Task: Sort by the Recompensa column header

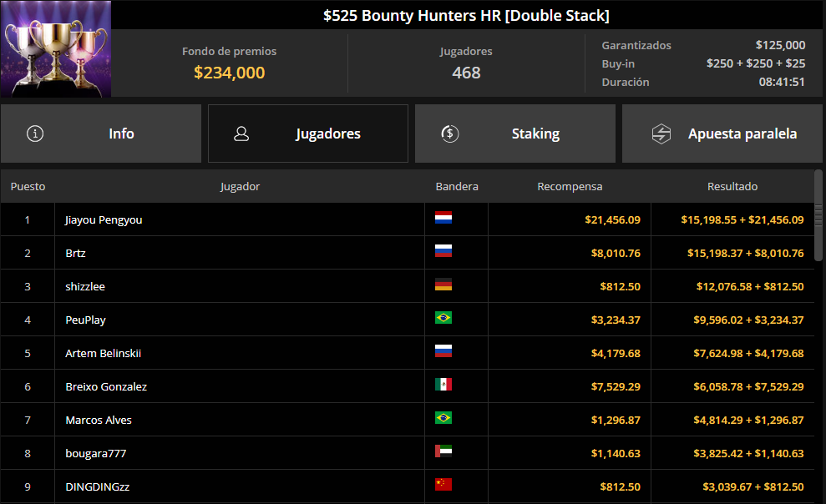Action: (570, 186)
